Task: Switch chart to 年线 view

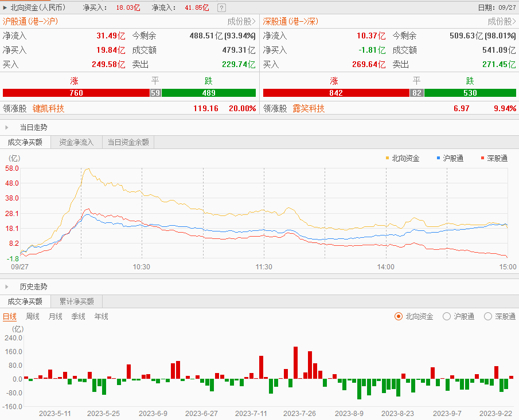Action: 101,316
